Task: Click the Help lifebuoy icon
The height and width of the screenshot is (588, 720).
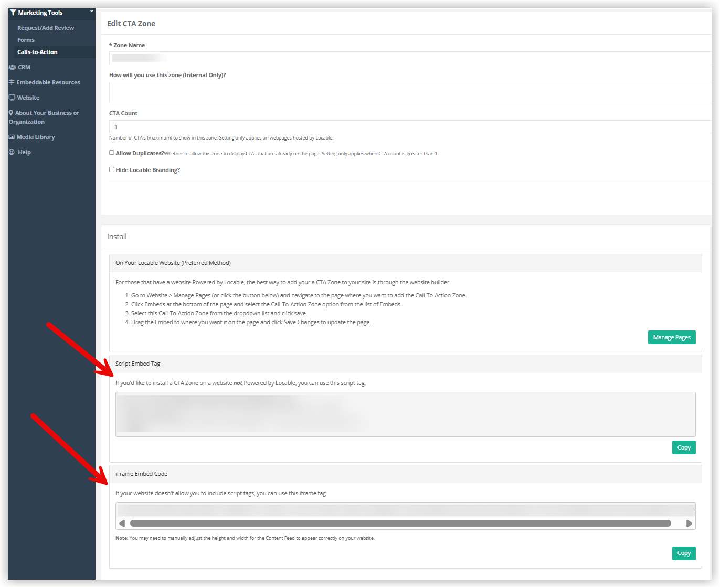Action: [12, 152]
